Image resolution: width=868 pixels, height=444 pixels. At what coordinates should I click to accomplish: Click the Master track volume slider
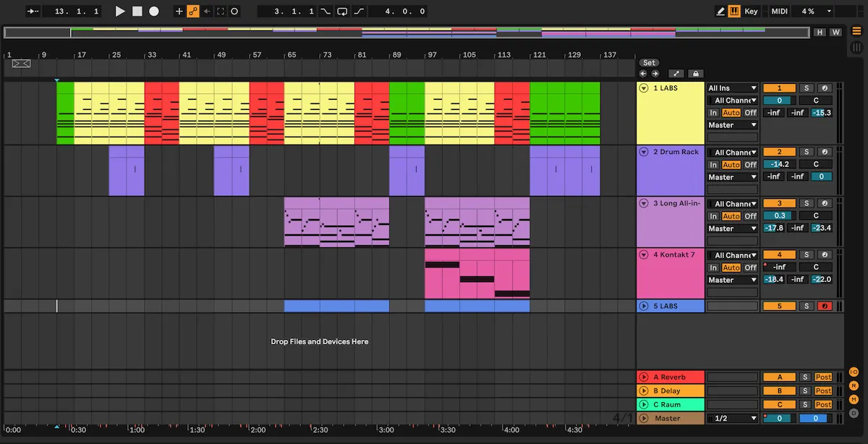click(x=779, y=418)
